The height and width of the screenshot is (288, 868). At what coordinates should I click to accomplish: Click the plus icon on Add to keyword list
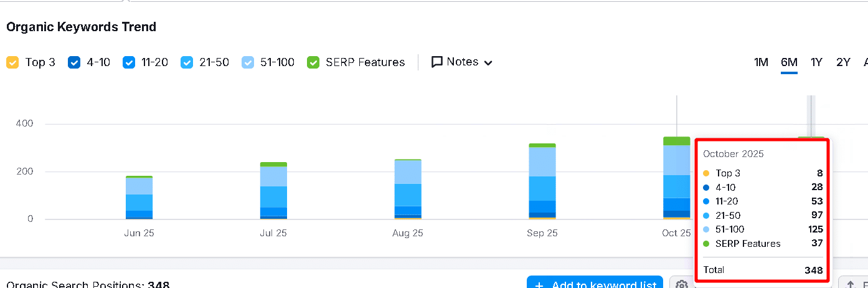click(x=539, y=285)
